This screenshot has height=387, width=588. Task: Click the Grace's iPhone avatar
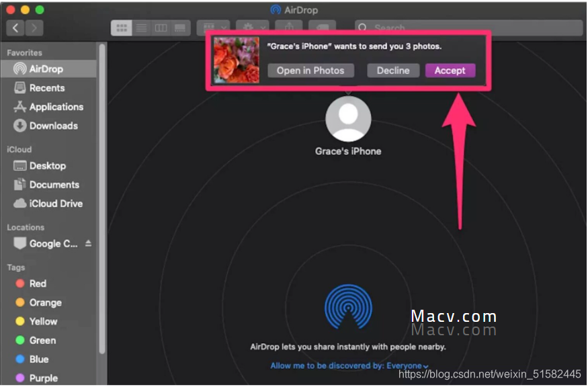pos(348,119)
